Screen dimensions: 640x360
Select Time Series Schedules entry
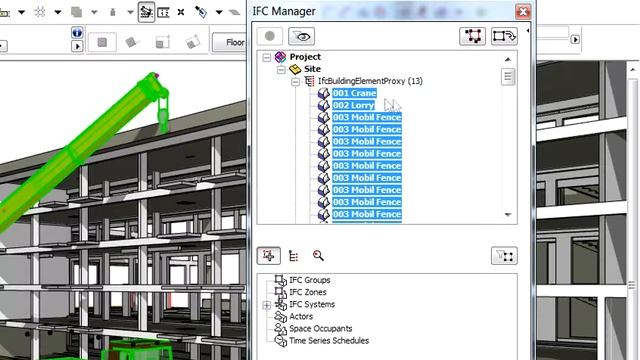coord(329,341)
